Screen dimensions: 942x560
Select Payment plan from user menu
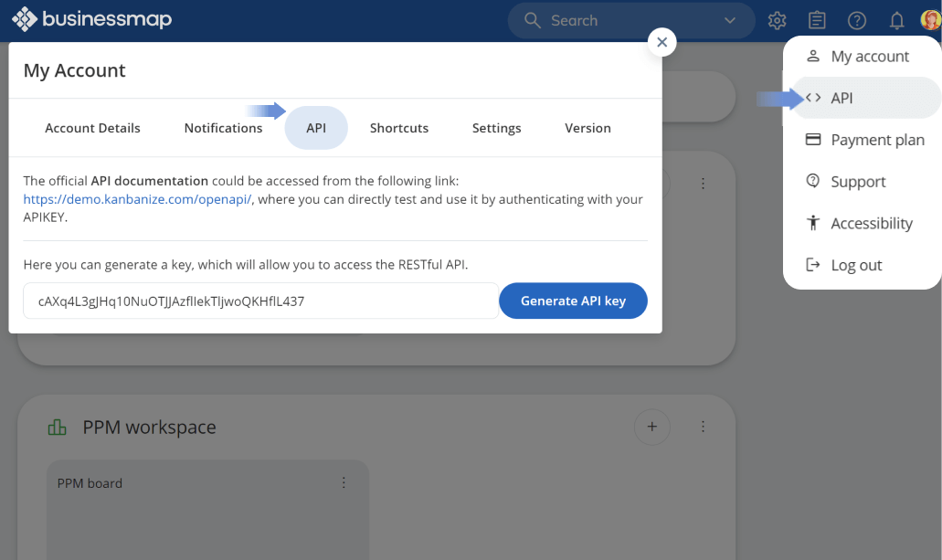click(876, 140)
